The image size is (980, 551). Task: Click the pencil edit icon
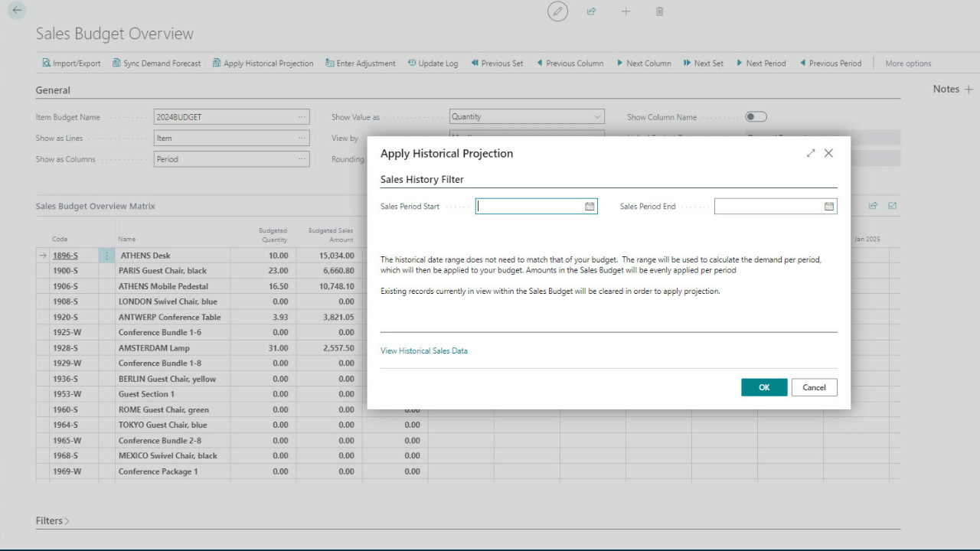tap(558, 11)
